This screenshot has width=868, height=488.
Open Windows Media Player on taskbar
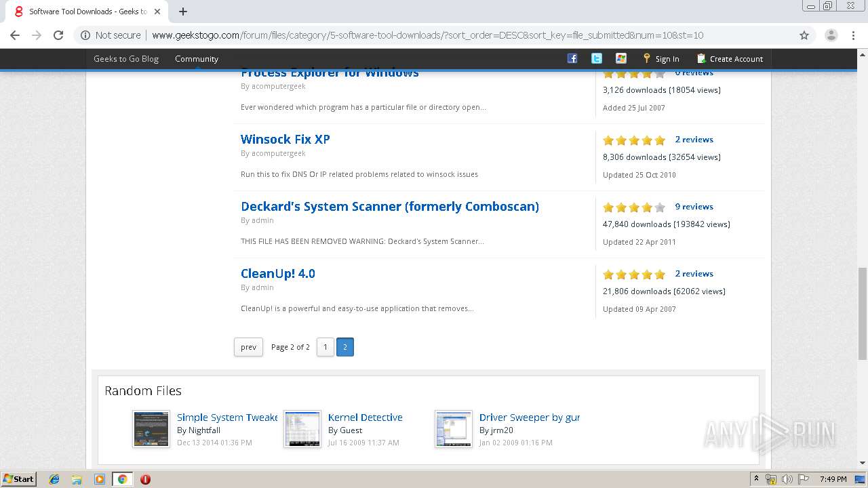pos(100,479)
